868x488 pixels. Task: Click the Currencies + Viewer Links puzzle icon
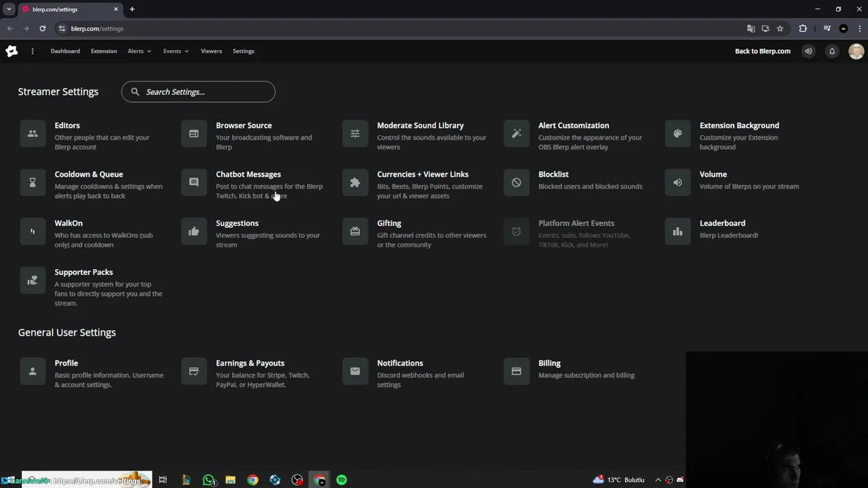tap(355, 182)
